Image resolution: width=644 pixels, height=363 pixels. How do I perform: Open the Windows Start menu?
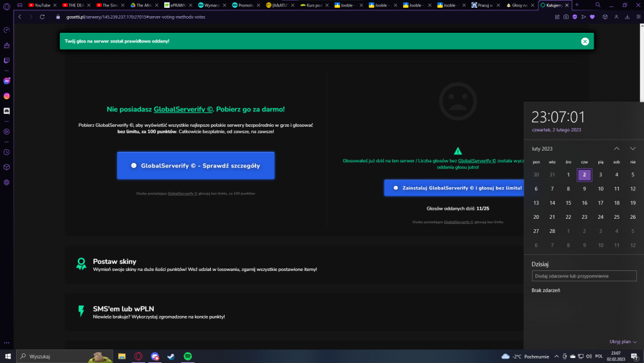click(x=8, y=357)
